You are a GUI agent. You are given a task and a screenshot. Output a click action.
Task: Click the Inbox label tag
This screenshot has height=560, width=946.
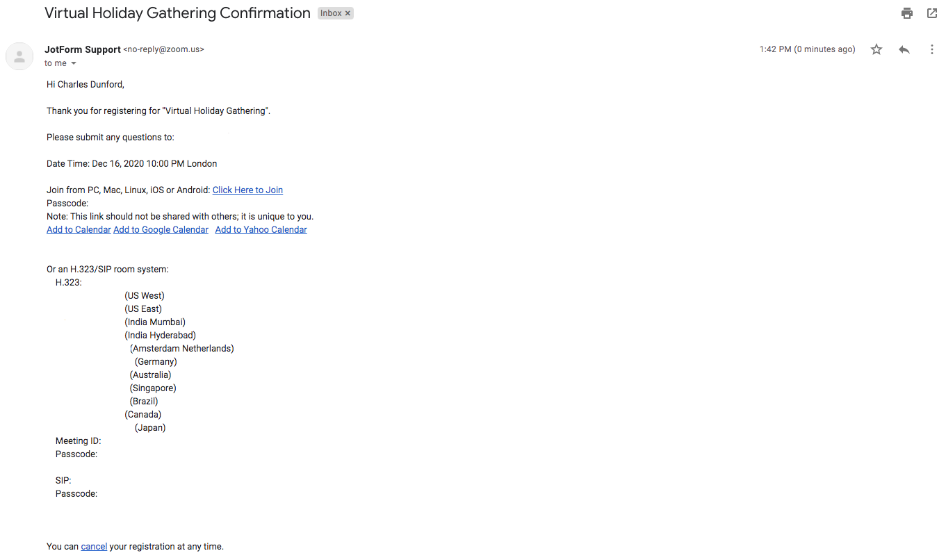(x=331, y=13)
